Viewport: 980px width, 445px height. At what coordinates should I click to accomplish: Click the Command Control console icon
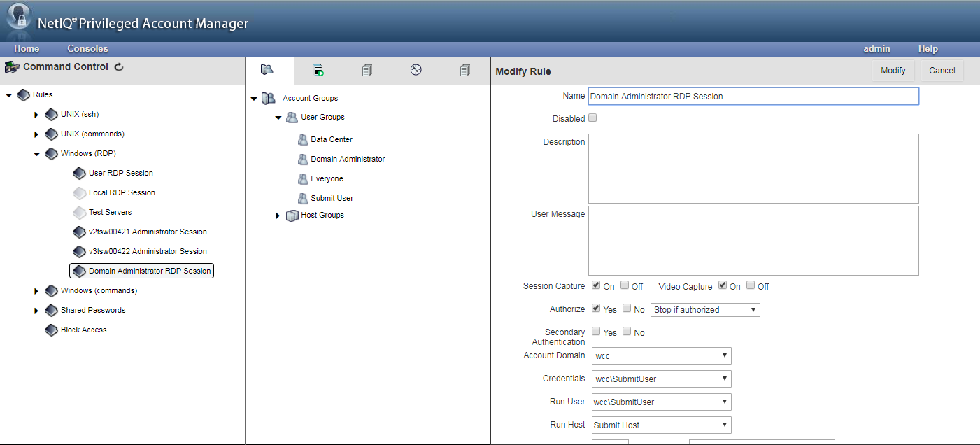(x=11, y=67)
